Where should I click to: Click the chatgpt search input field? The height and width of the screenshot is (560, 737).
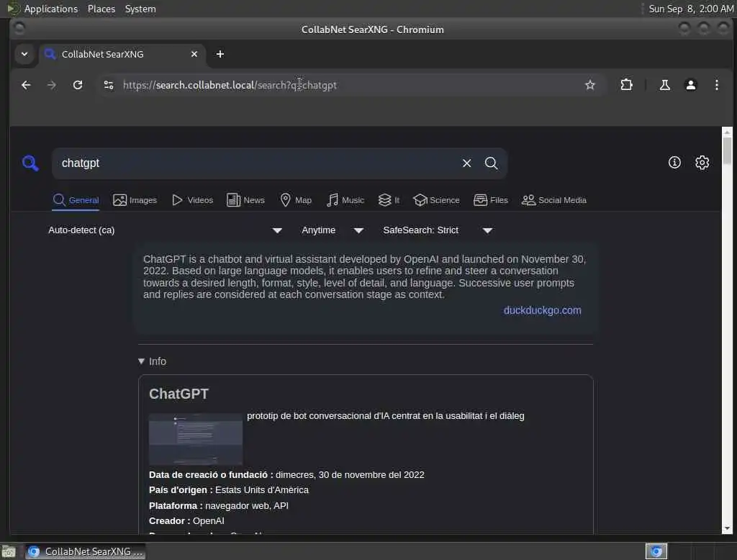tap(258, 163)
